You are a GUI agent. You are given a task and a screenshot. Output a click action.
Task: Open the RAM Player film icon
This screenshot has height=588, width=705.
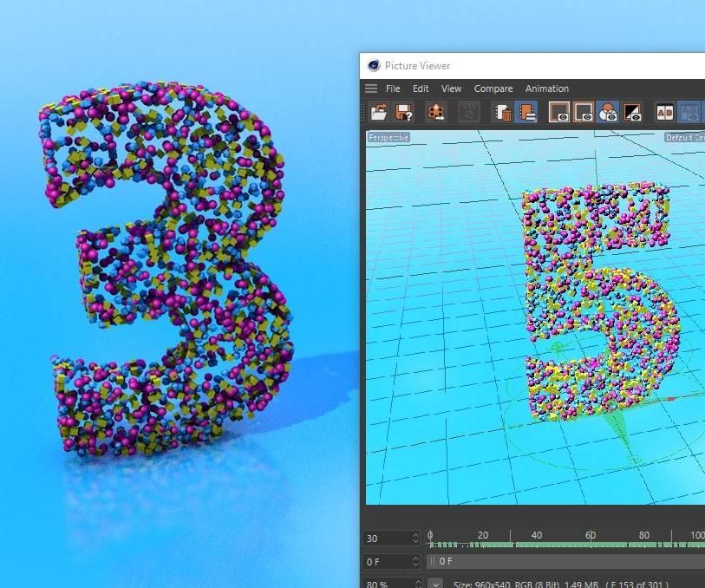437,111
